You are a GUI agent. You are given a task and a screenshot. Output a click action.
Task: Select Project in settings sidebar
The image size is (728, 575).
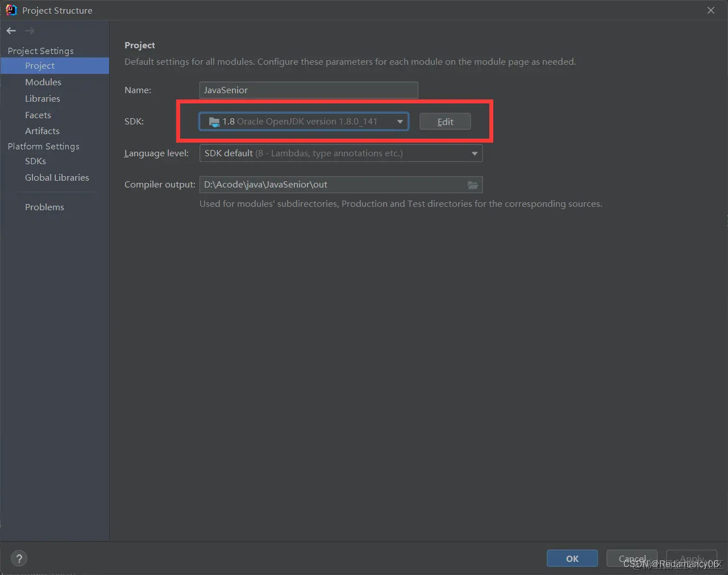(x=55, y=66)
